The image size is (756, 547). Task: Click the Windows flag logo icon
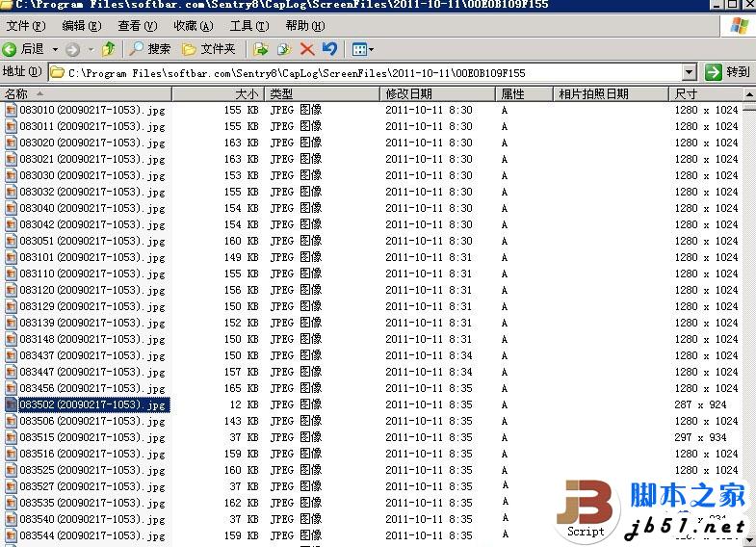(x=739, y=26)
